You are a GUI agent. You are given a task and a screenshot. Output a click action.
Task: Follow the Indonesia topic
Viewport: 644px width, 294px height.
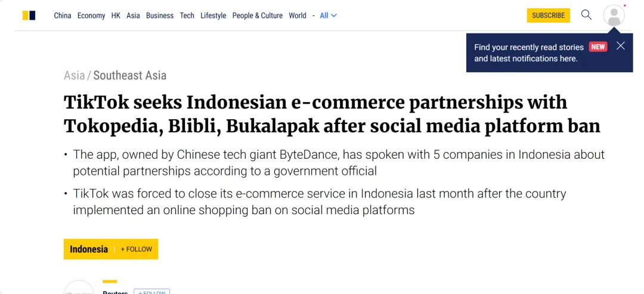[137, 249]
